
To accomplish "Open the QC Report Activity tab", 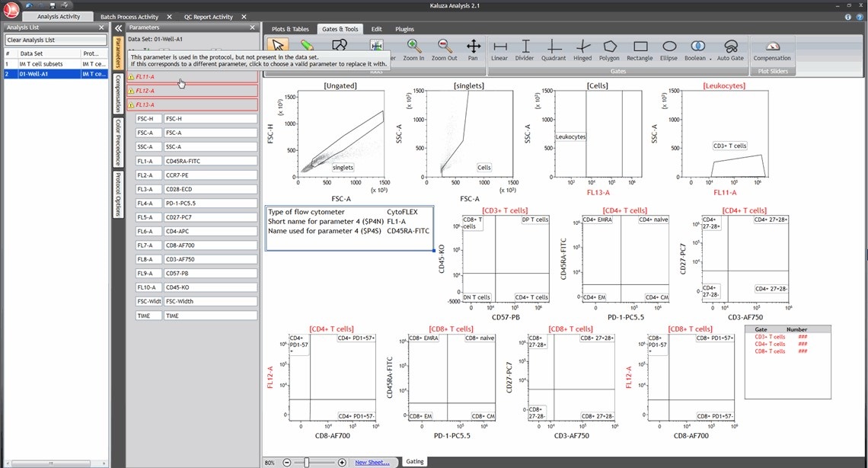I will pos(209,18).
